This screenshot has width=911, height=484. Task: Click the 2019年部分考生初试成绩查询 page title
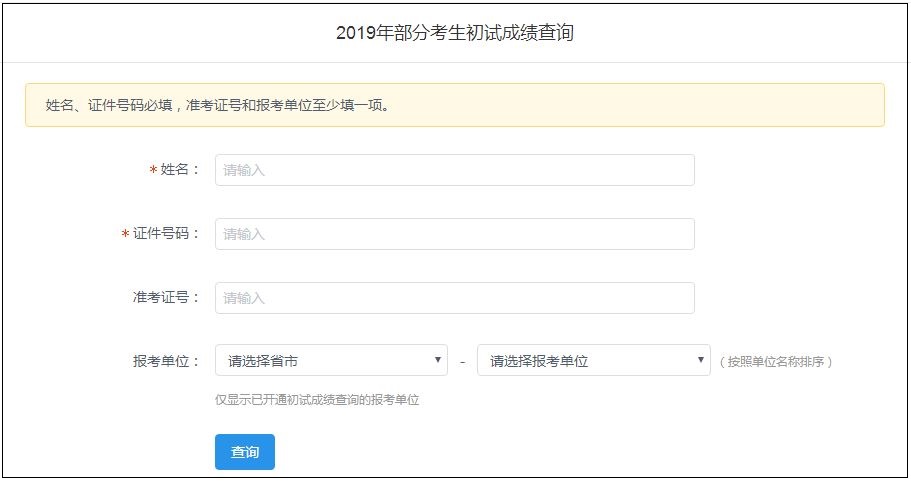[455, 33]
